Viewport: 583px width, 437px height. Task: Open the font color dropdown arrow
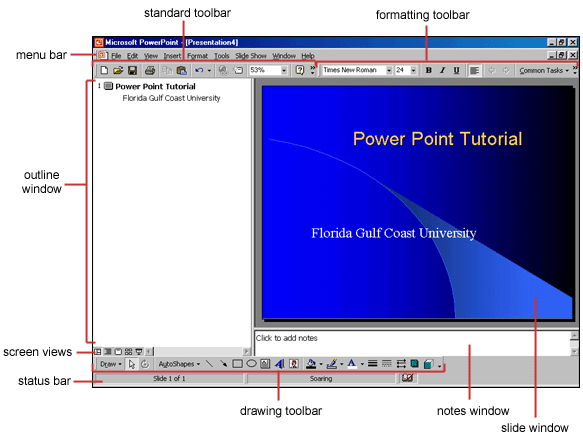362,364
